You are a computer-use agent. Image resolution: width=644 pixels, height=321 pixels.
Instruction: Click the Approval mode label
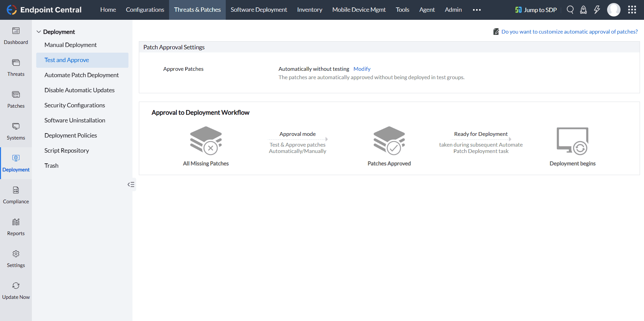point(298,134)
